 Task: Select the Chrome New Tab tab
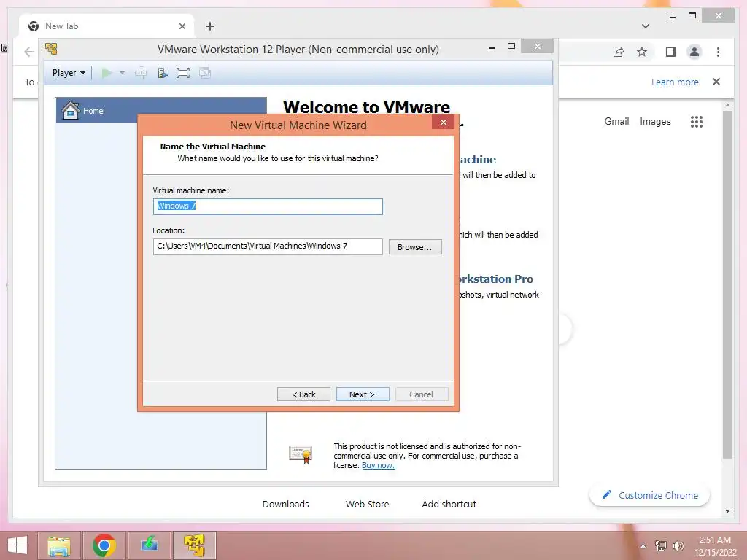point(107,26)
